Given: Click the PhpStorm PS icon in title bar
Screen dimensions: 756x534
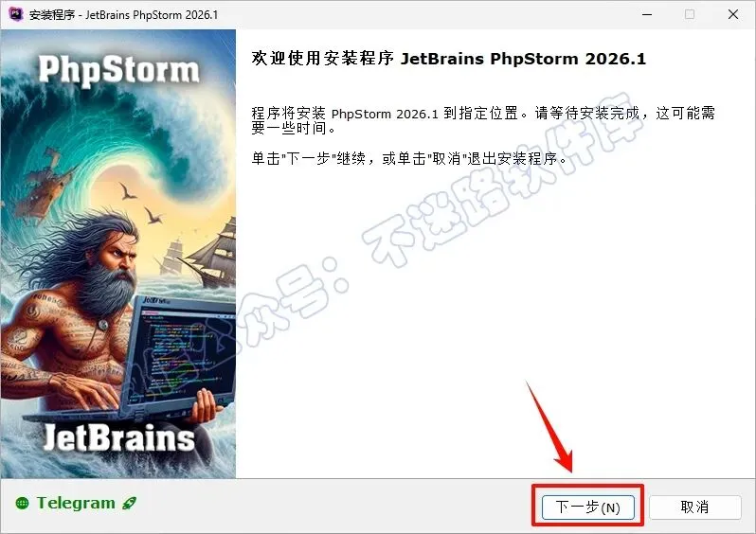Looking at the screenshot, I should (16, 13).
